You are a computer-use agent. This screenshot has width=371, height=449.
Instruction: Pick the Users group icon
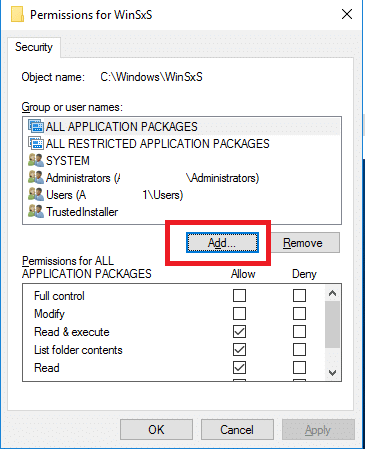[x=36, y=194]
